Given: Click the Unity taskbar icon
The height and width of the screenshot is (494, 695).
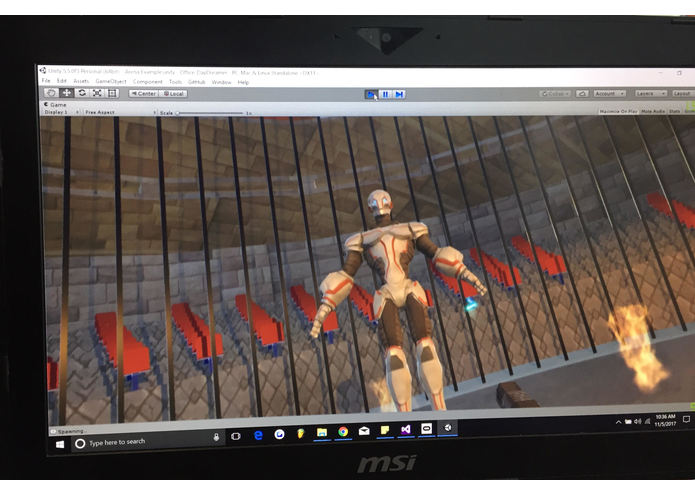Looking at the screenshot, I should [x=448, y=428].
